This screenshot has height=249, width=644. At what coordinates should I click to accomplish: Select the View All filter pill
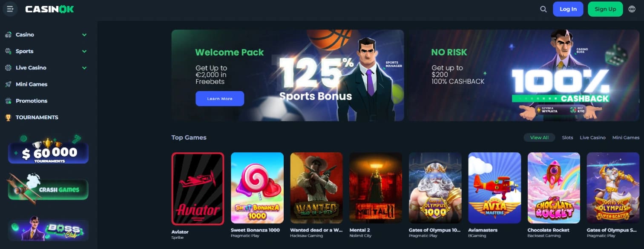(539, 137)
